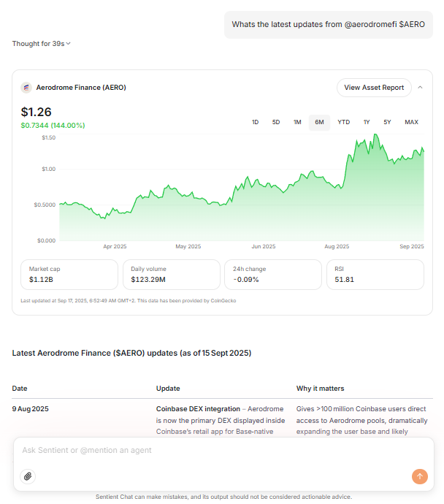Show the MAX chart range

pos(411,122)
